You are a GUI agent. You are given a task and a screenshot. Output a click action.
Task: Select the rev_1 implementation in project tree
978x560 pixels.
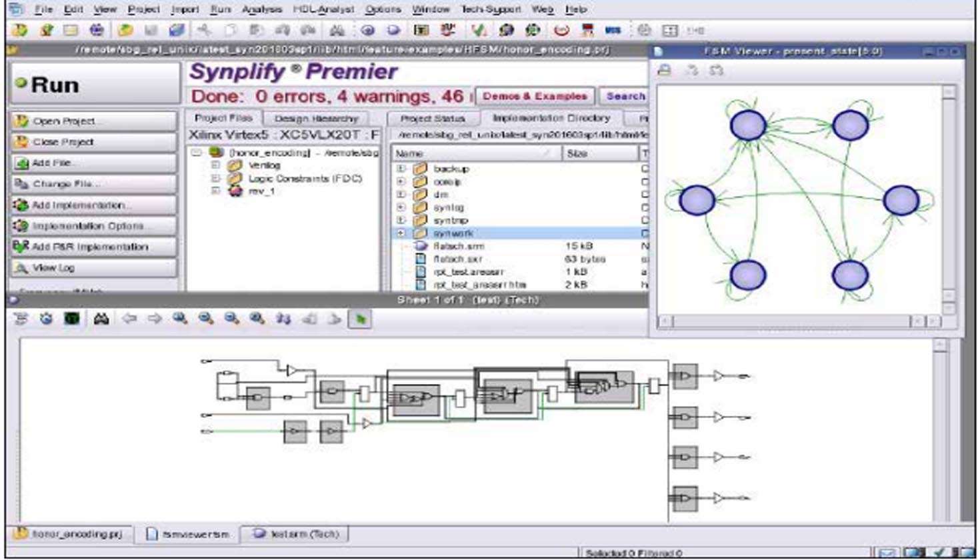click(261, 191)
